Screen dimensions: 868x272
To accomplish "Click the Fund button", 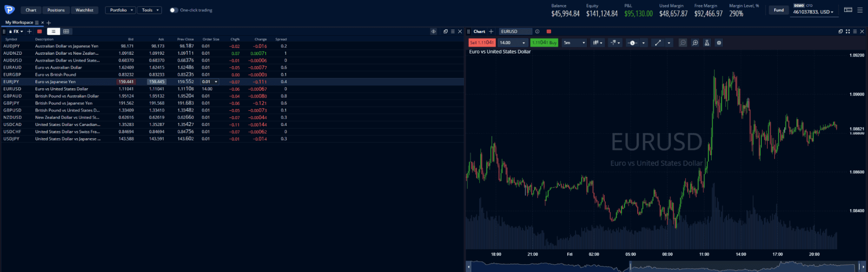I will coord(779,10).
